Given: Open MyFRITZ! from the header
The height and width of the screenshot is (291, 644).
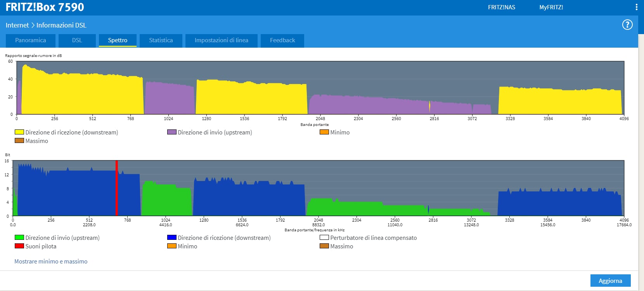Looking at the screenshot, I should click(x=551, y=7).
